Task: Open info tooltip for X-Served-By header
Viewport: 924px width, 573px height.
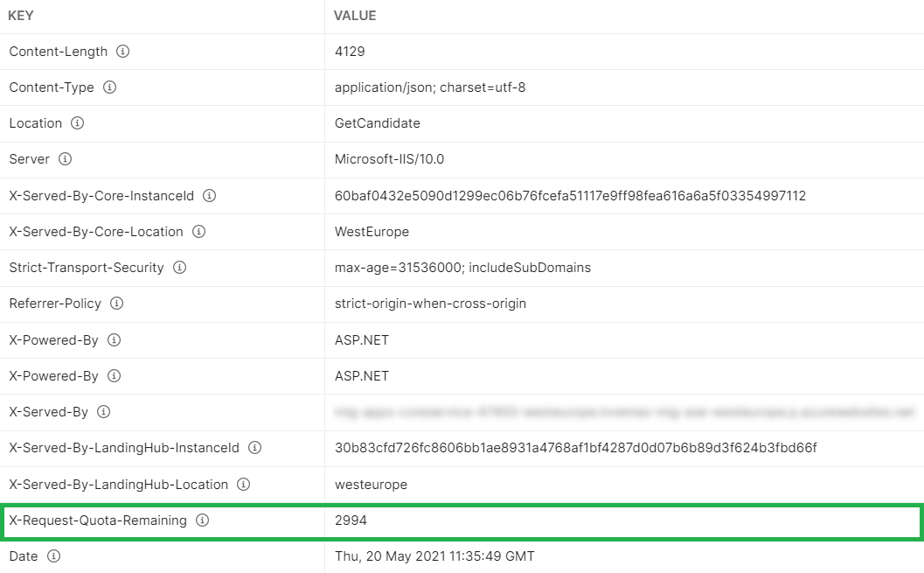Action: coord(103,412)
